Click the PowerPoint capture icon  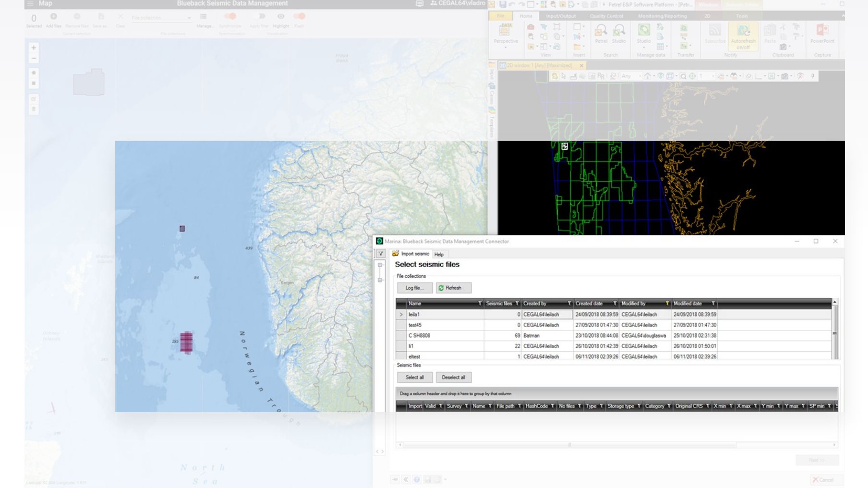tap(822, 34)
